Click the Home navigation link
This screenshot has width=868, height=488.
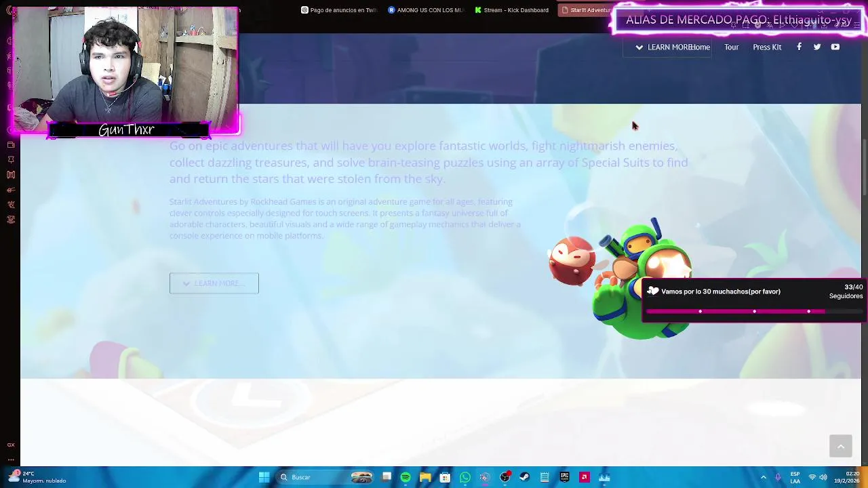[x=701, y=47]
